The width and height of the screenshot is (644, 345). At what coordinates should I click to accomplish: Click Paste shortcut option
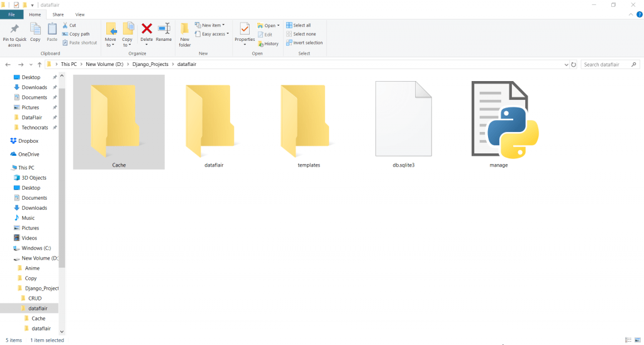pyautogui.click(x=80, y=43)
